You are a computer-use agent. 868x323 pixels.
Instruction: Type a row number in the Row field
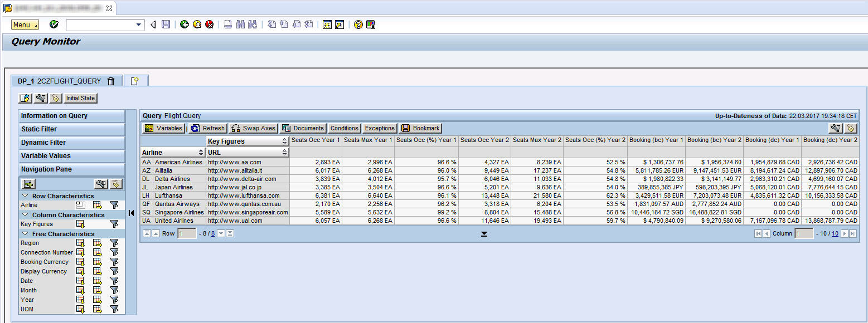186,233
